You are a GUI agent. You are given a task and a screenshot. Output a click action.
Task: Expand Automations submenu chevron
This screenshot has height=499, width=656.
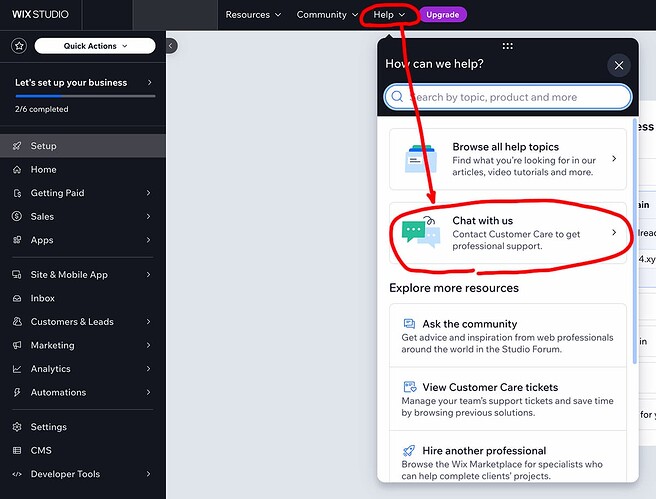[x=149, y=392]
